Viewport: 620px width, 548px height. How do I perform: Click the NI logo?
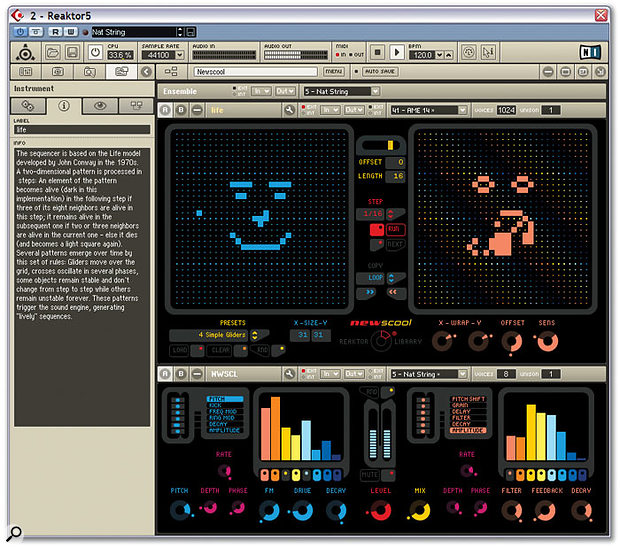[590, 52]
